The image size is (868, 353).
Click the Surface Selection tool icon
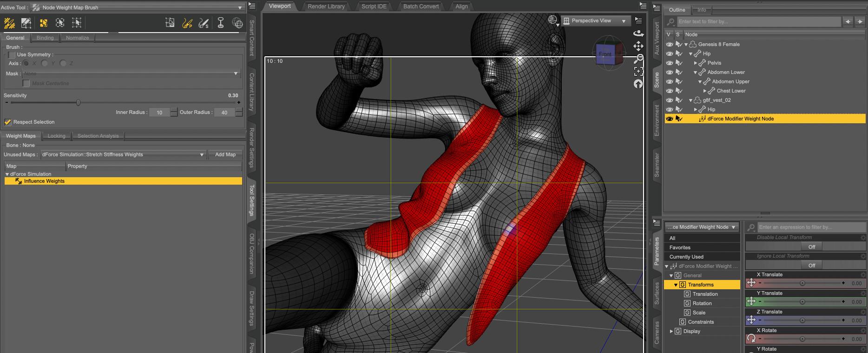click(170, 23)
